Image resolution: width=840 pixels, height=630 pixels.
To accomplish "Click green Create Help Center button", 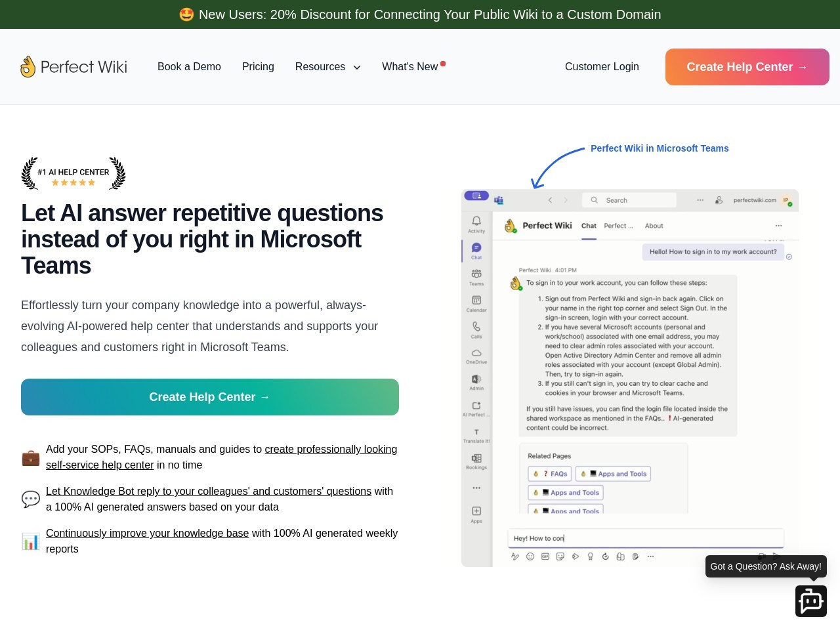I will [x=210, y=397].
